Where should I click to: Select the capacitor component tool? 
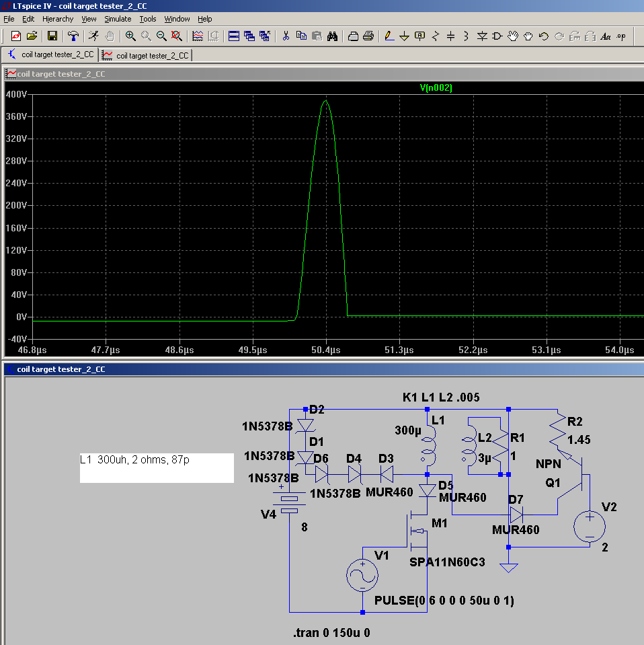(450, 36)
